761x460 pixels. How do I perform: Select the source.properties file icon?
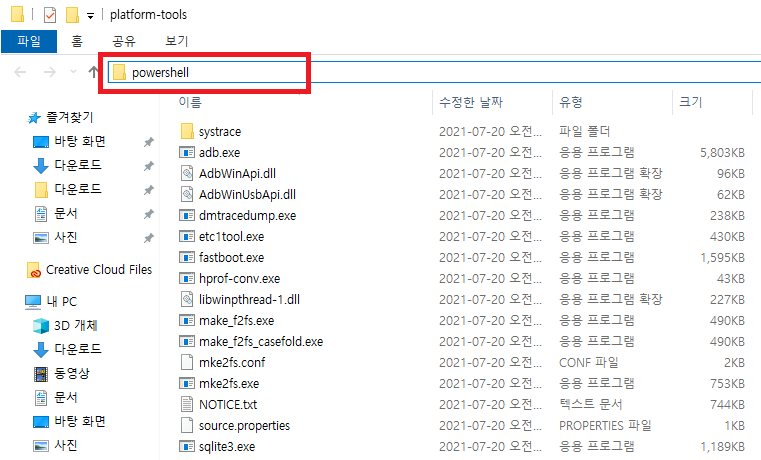[187, 426]
